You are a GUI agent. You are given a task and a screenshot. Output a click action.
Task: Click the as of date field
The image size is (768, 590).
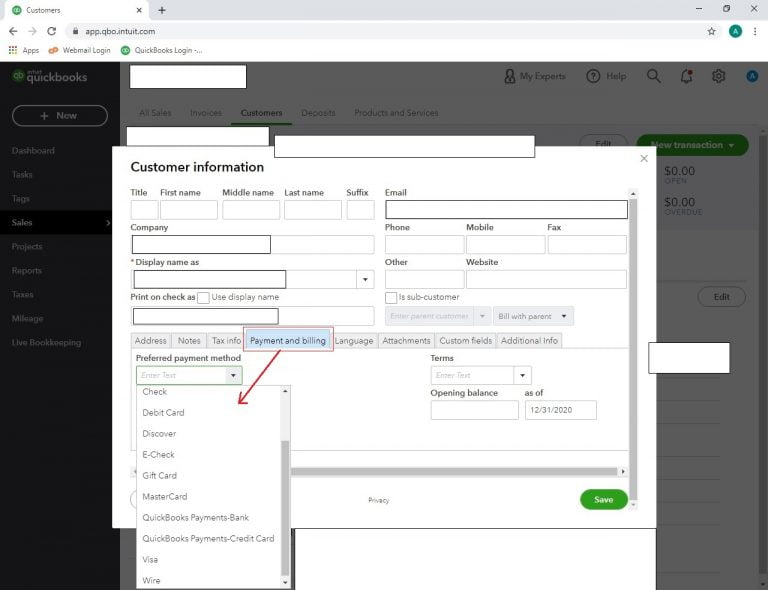coord(560,410)
